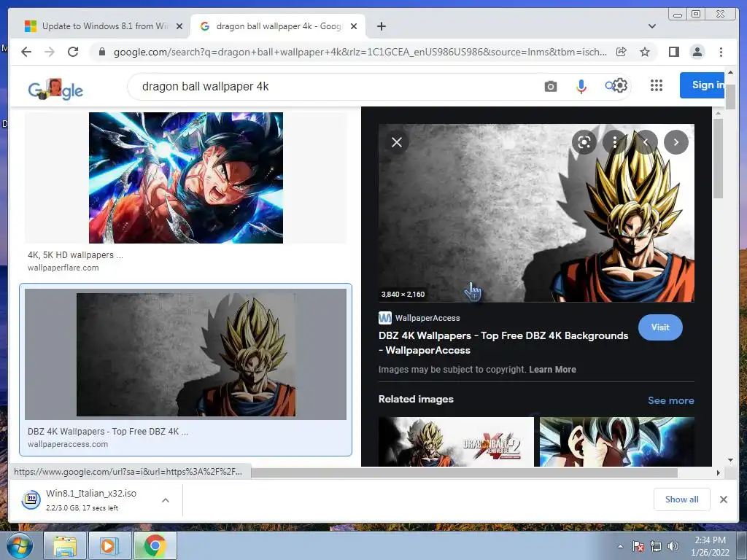Show hidden system tray icons
The height and width of the screenshot is (560, 747).
point(620,546)
